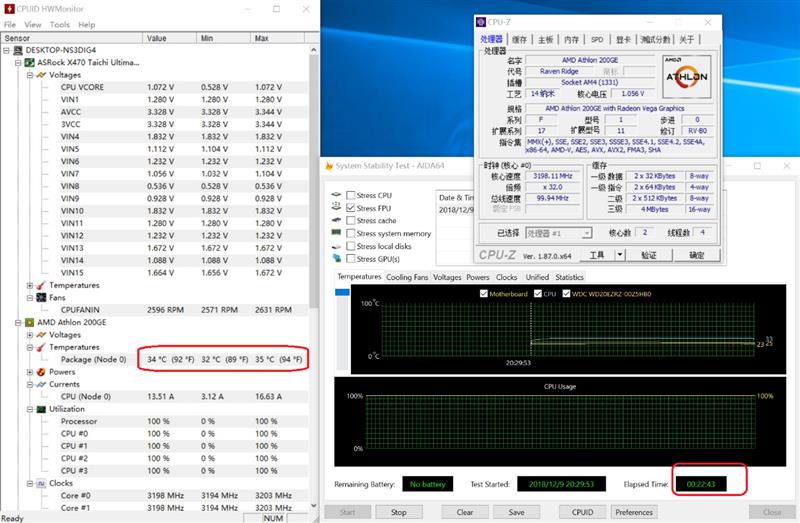Click the 验证 button in CPU-Z
This screenshot has width=800, height=523.
(648, 255)
